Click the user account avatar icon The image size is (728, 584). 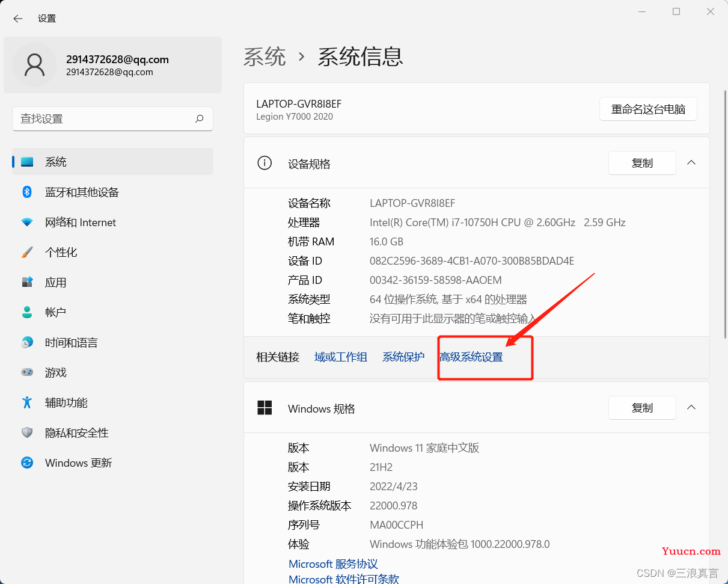pyautogui.click(x=34, y=64)
